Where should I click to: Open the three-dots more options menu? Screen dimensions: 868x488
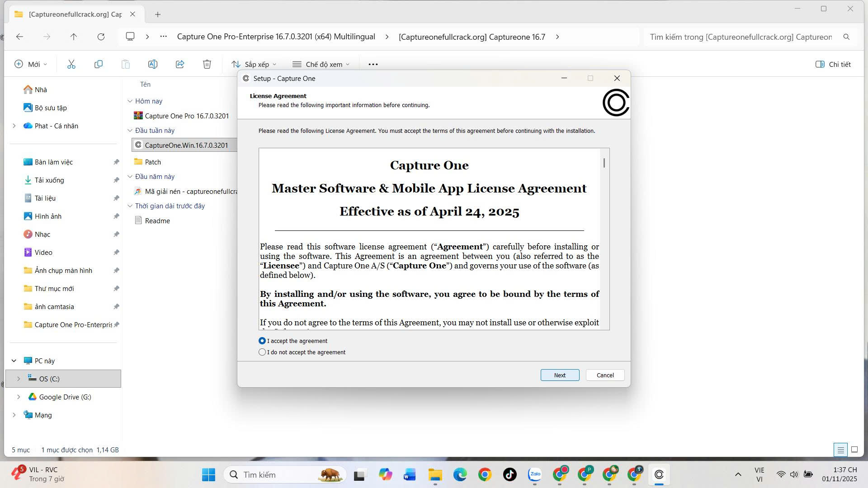pyautogui.click(x=373, y=64)
